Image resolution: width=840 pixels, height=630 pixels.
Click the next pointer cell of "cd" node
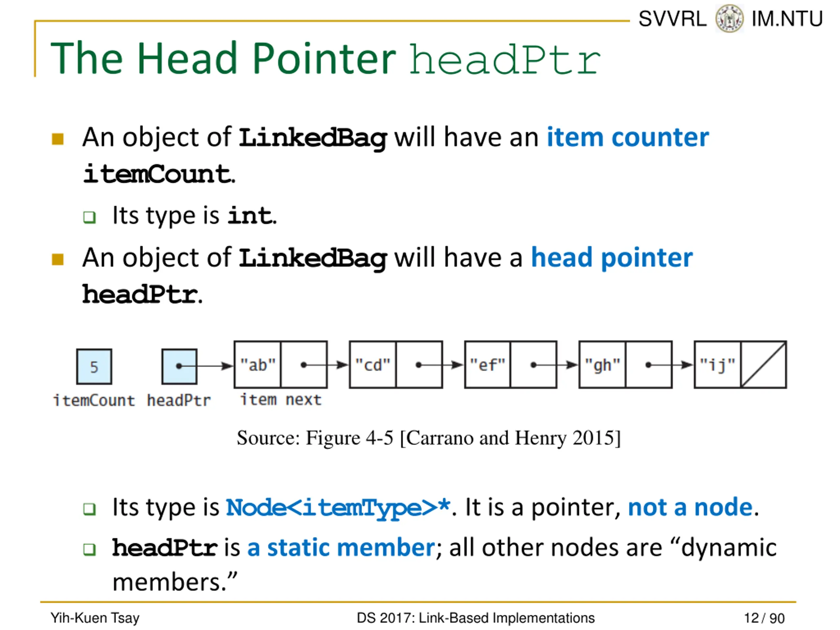[x=419, y=365]
